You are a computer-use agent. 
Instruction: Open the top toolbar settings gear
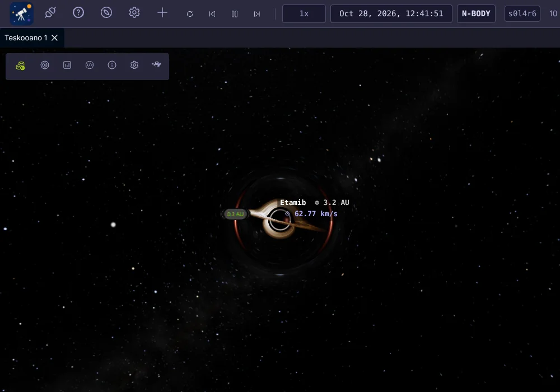click(x=134, y=13)
